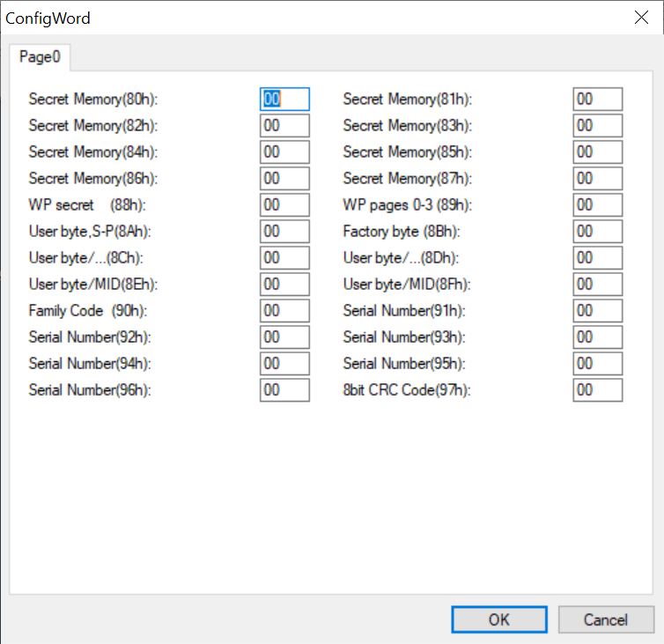This screenshot has height=644, width=664.
Task: Close the ConfigWord dialog
Action: click(x=641, y=18)
